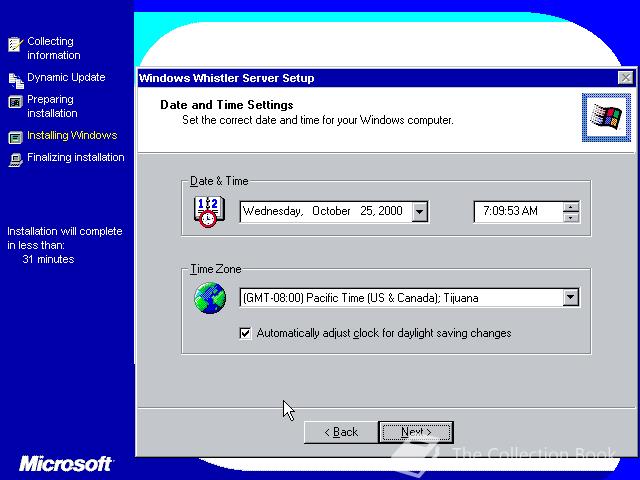
Task: Click the Microsoft logo
Action: point(66,464)
